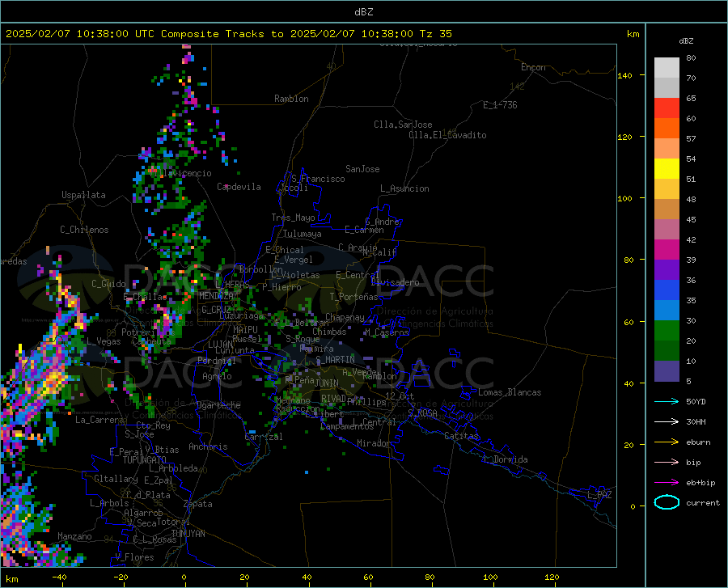Click the MAIPU city label
Image resolution: width=728 pixels, height=588 pixels.
pos(245,329)
